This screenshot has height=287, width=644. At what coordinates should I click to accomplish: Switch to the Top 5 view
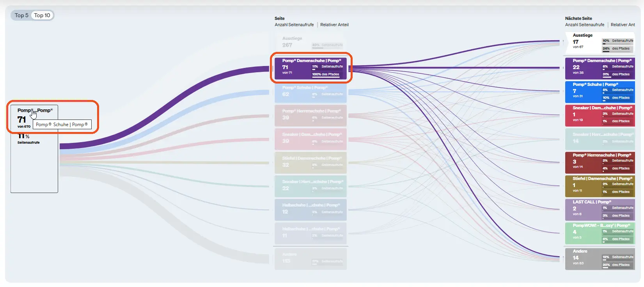(x=21, y=15)
